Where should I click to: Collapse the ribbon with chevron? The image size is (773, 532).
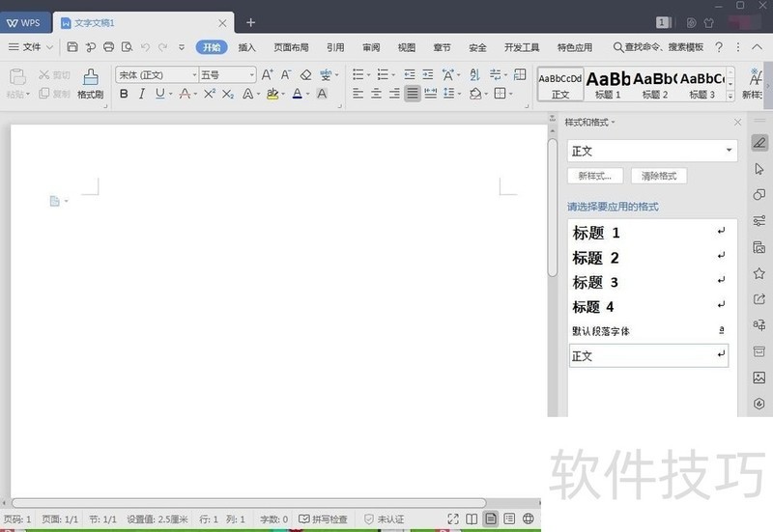pos(758,47)
